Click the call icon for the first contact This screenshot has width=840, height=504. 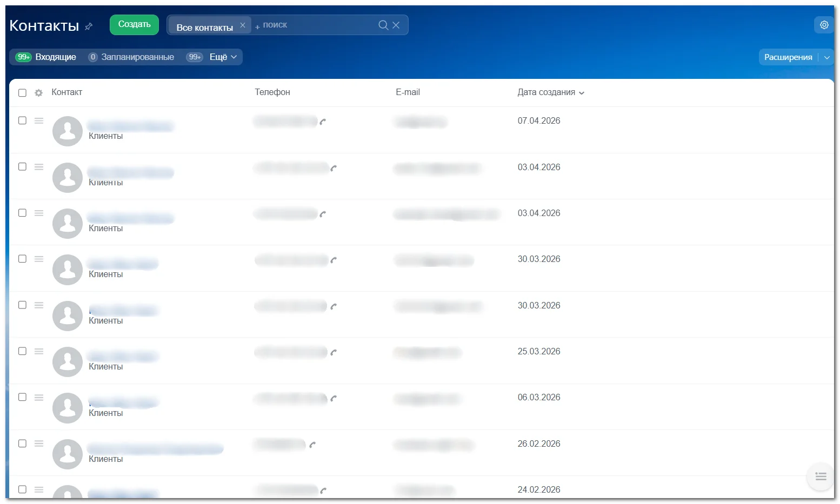tap(323, 122)
